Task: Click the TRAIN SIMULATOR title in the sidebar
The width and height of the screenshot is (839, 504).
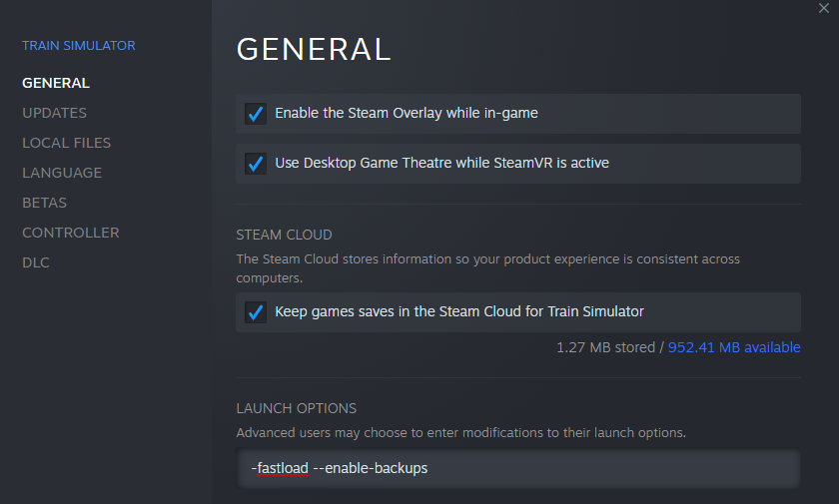Action: (78, 45)
